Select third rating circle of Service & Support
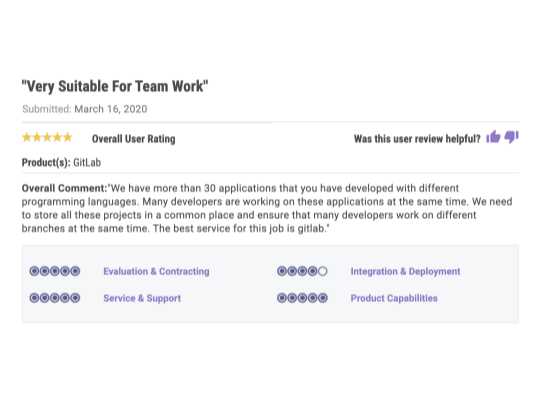 pos(54,298)
